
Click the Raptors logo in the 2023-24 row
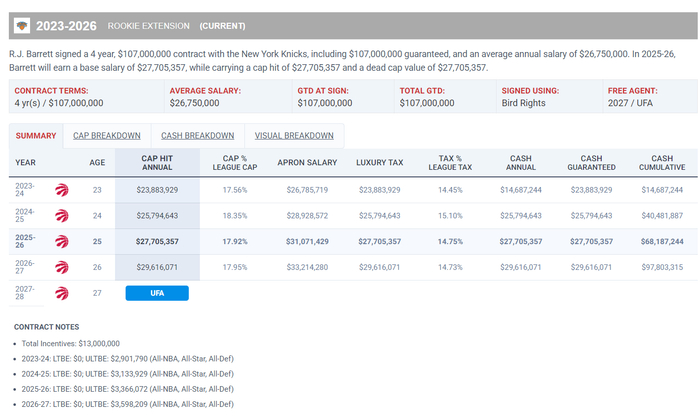pos(62,190)
